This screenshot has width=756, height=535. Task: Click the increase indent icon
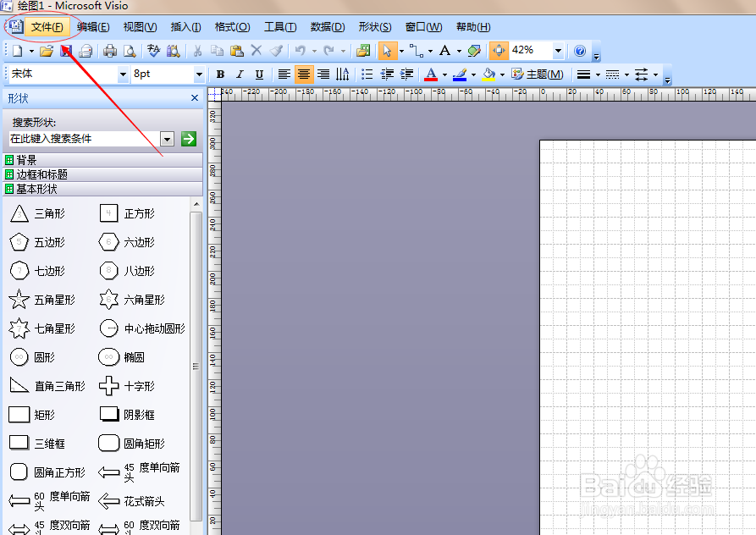(406, 74)
